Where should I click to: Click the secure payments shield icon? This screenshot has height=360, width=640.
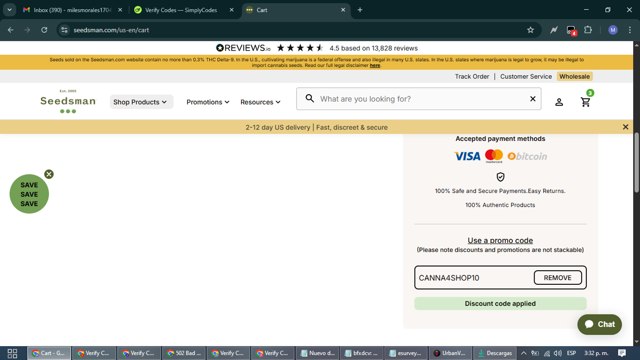point(500,177)
